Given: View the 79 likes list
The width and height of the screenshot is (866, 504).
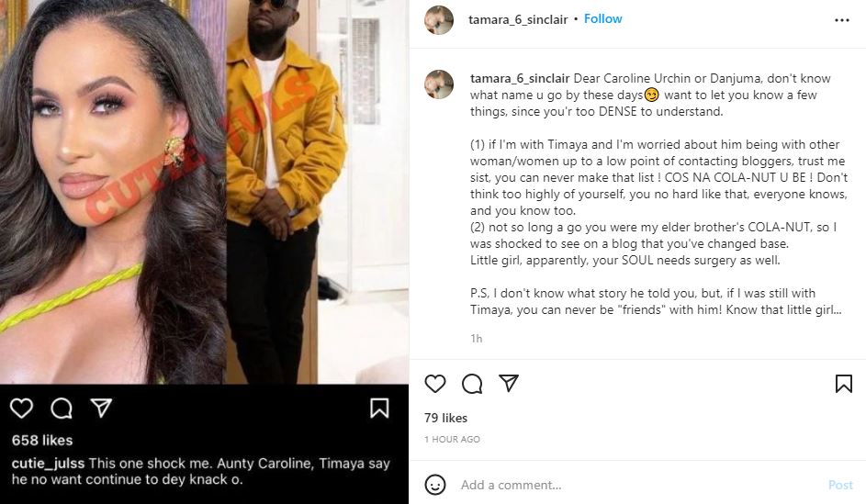Looking at the screenshot, I should pyautogui.click(x=444, y=418).
